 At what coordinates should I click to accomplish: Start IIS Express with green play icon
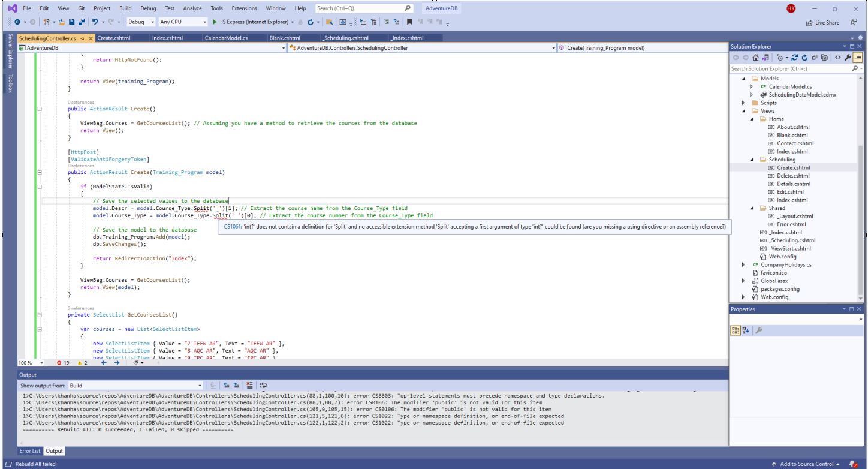[x=215, y=22]
